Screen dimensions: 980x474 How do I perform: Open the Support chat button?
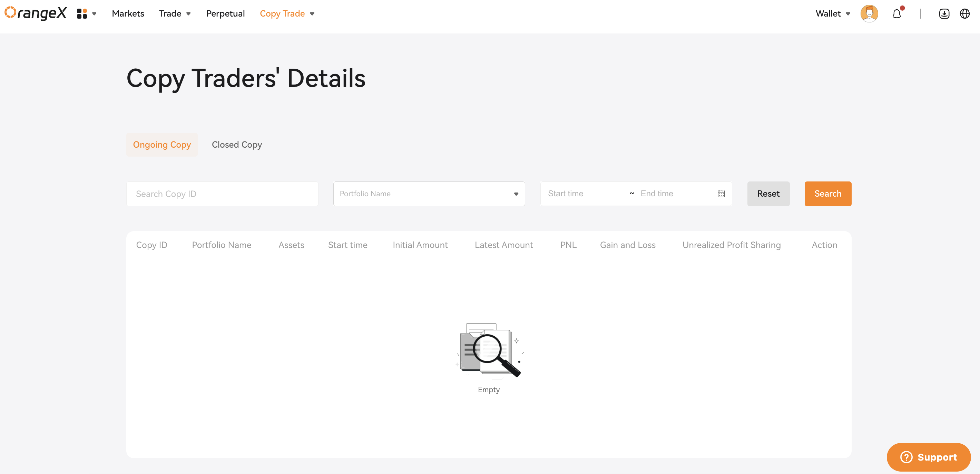point(928,457)
